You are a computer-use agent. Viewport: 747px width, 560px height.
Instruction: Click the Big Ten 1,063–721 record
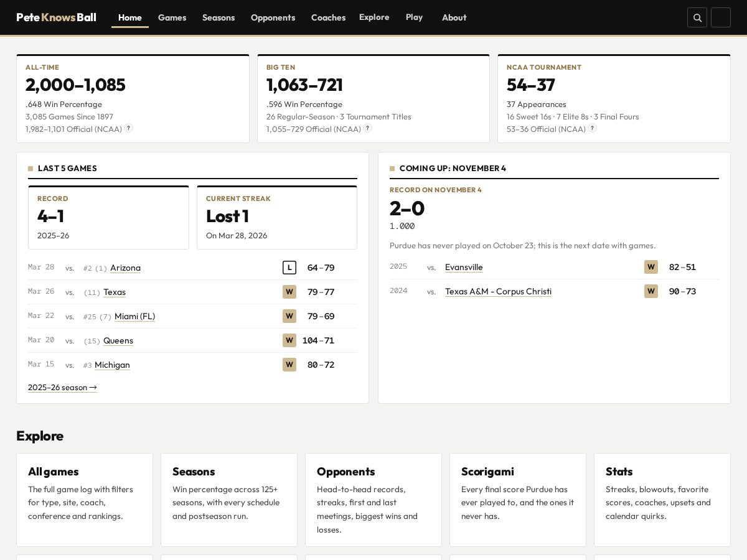304,85
